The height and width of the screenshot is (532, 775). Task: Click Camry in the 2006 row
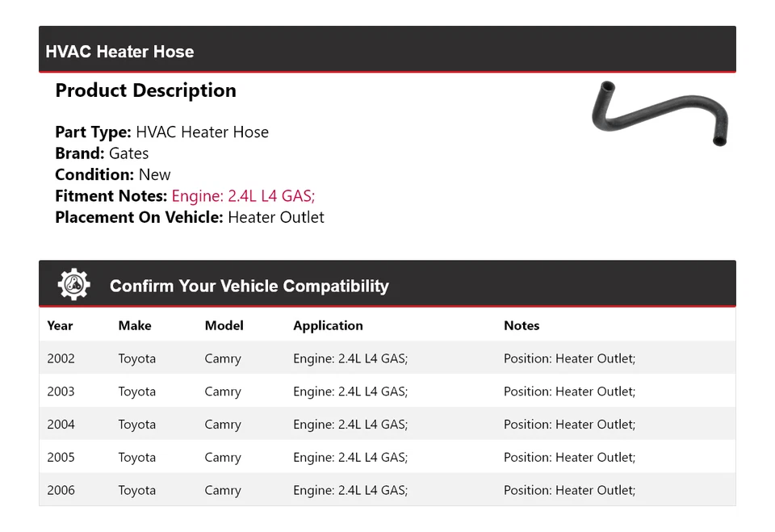pyautogui.click(x=223, y=490)
